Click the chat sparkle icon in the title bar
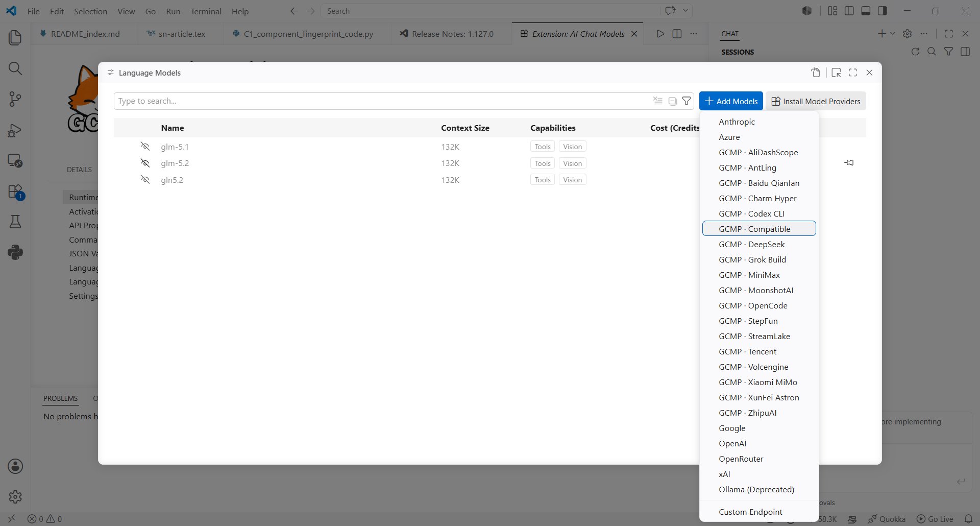The image size is (980, 526). [670, 11]
